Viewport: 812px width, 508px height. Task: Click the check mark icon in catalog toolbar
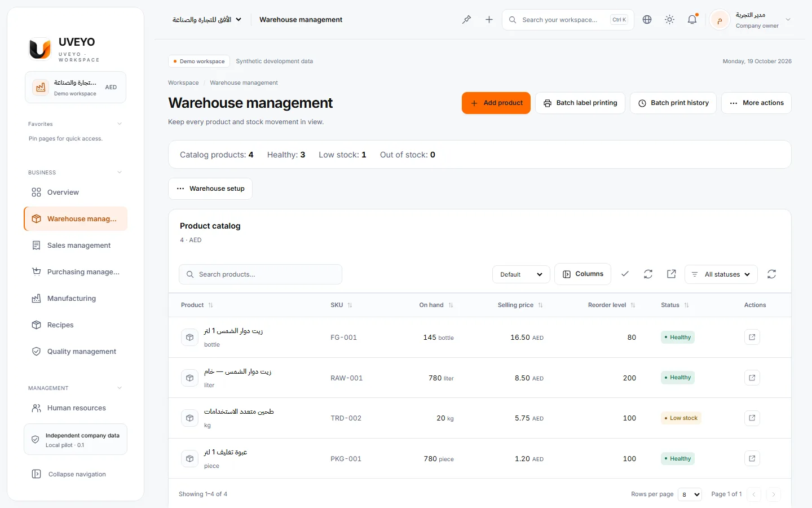click(625, 274)
